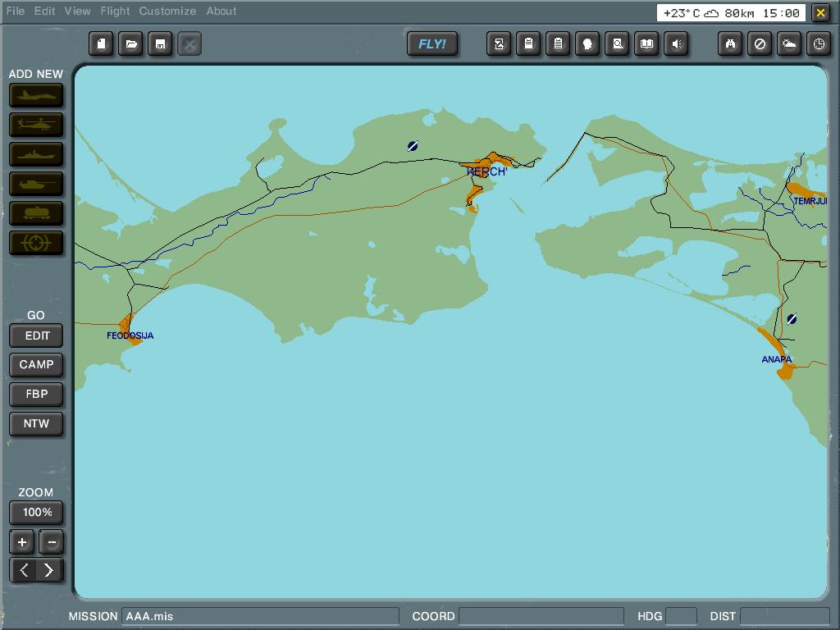Zoom out with the minus button

click(x=52, y=542)
